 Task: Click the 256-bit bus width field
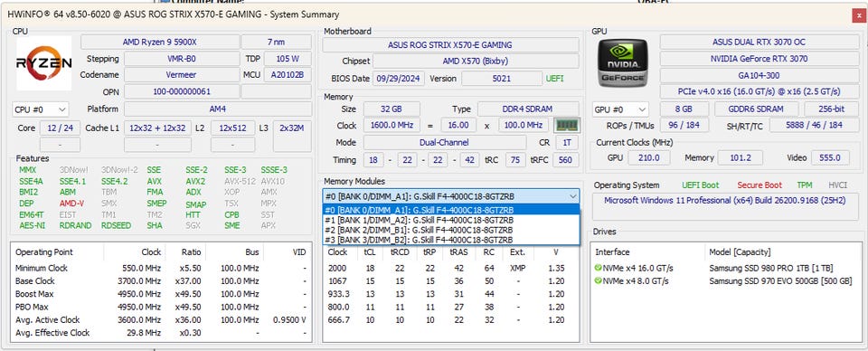[832, 109]
